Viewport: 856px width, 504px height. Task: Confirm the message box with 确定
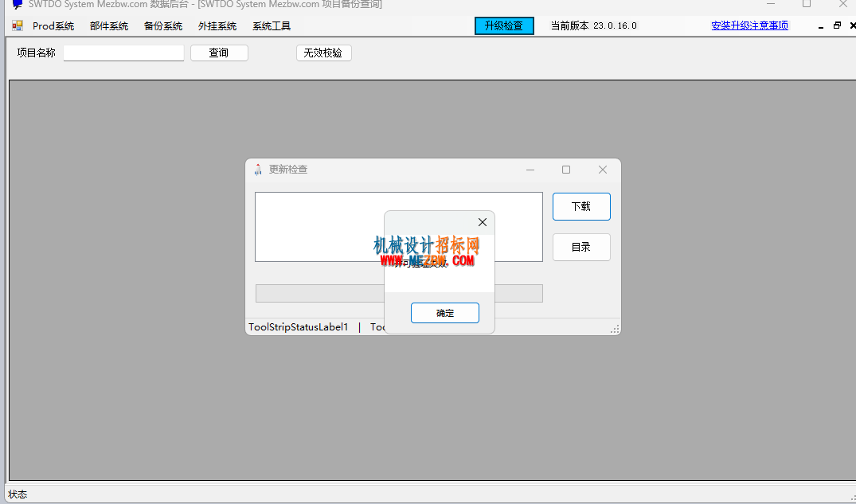(445, 313)
